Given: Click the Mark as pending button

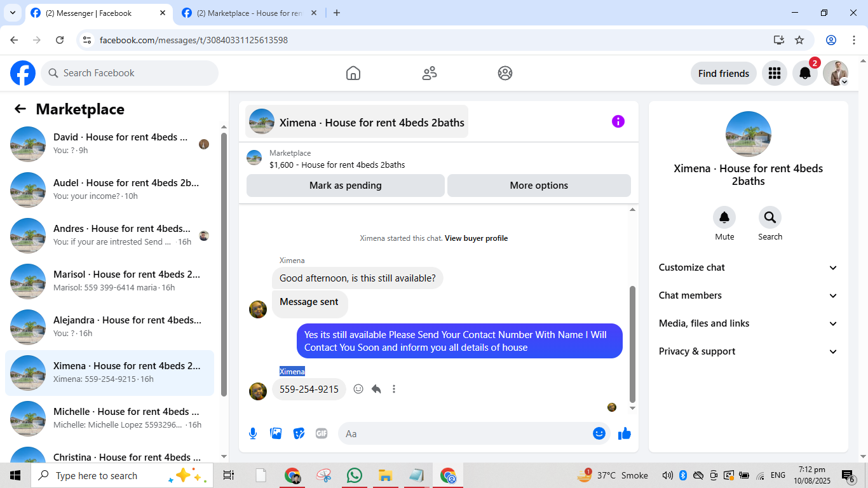Looking at the screenshot, I should (x=346, y=186).
